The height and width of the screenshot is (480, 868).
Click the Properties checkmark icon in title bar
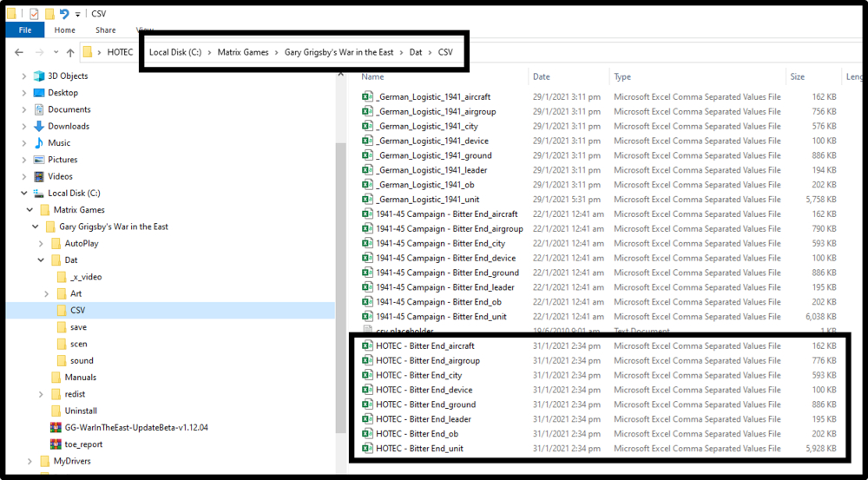[x=34, y=14]
